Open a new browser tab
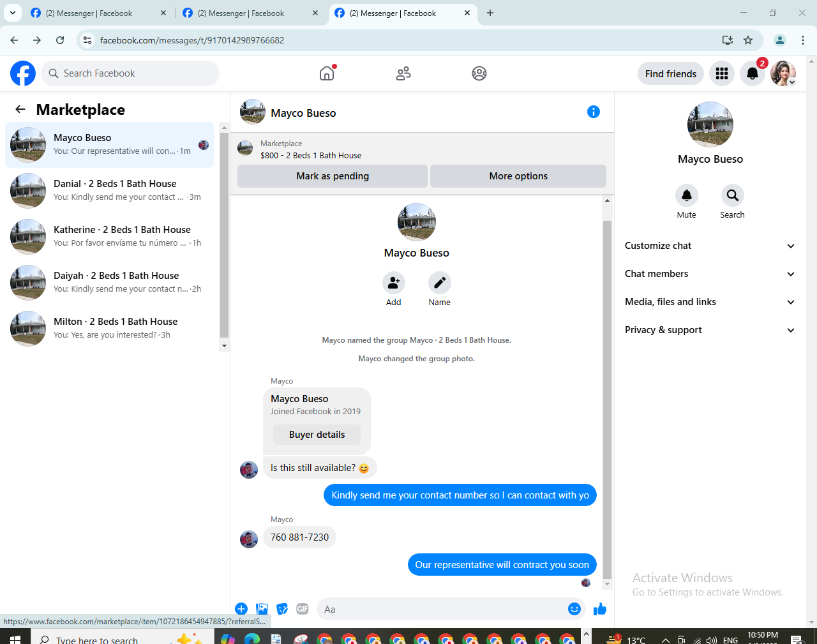The height and width of the screenshot is (644, 817). (x=490, y=13)
